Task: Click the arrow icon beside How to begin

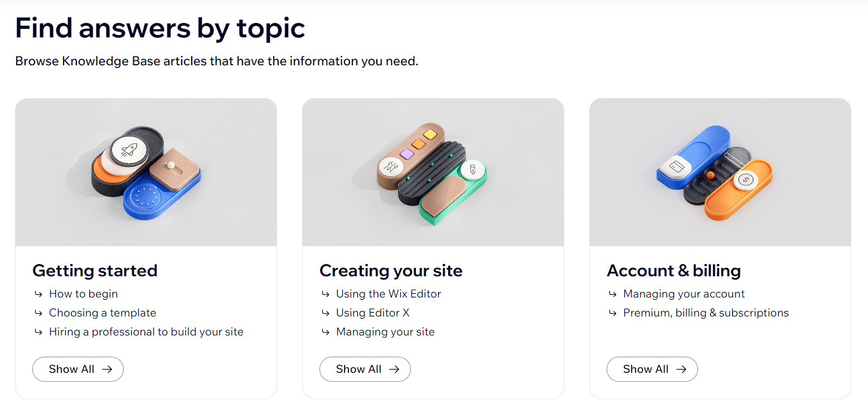Action: pyautogui.click(x=38, y=294)
